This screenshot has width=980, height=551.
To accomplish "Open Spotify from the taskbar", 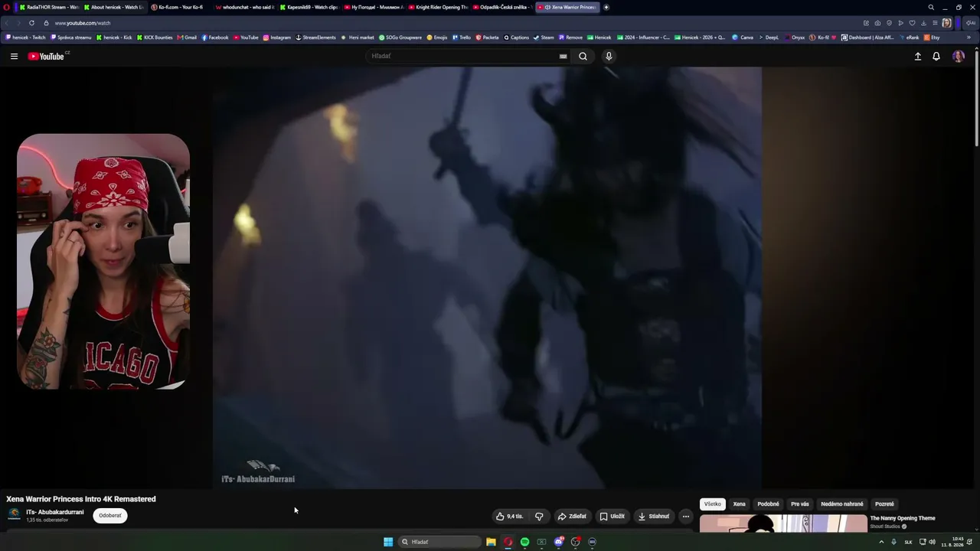I will pyautogui.click(x=524, y=542).
